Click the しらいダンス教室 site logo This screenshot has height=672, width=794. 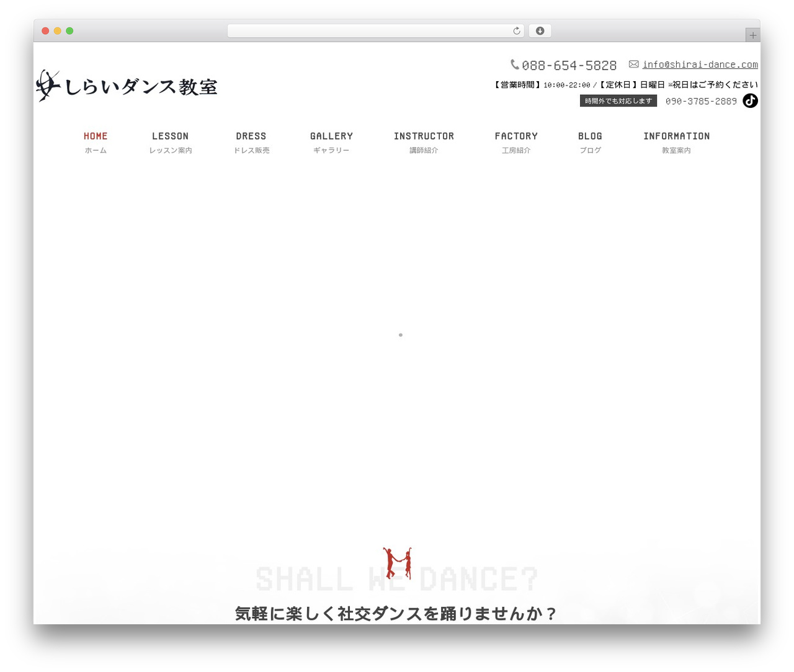click(x=127, y=86)
